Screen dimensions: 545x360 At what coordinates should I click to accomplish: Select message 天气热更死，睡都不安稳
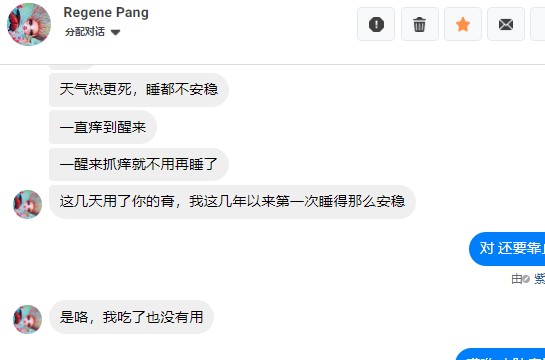coord(139,90)
